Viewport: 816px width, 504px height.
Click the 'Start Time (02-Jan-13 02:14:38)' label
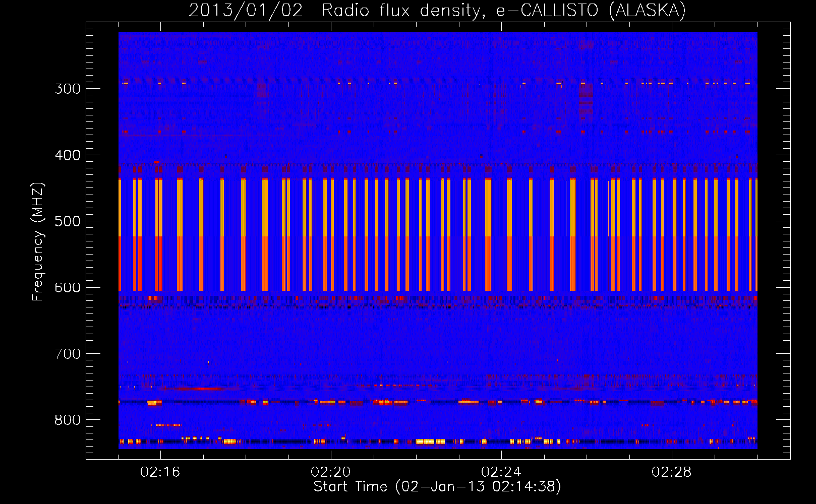point(437,487)
